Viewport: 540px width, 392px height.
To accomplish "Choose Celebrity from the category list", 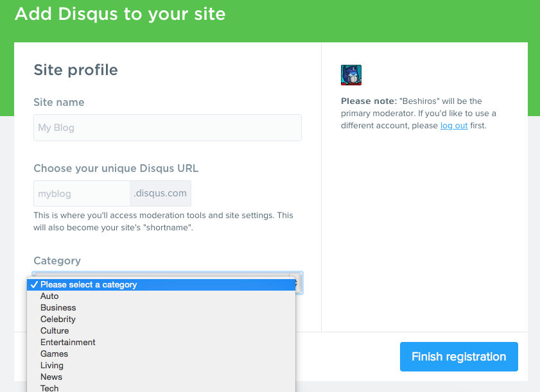I will [161, 319].
